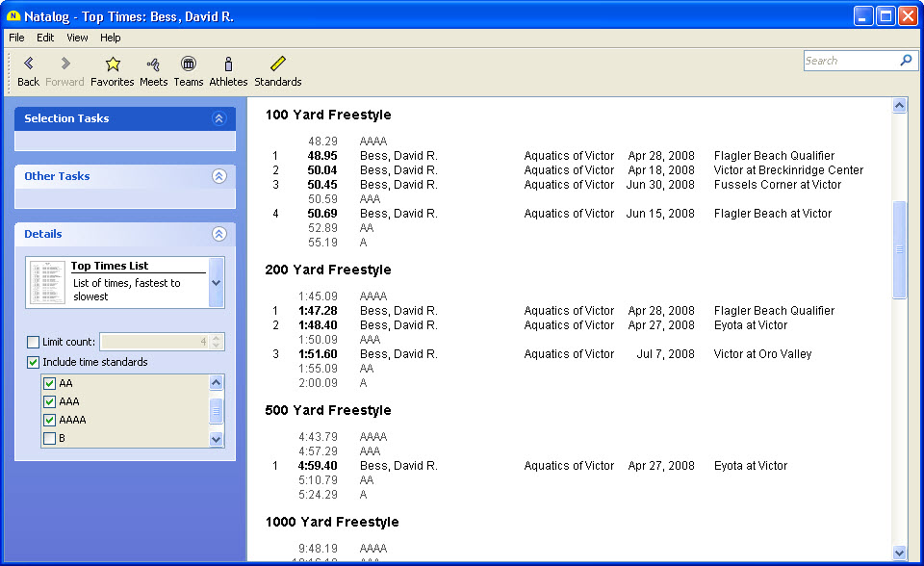
Task: Open Favorites with the star icon
Action: click(113, 64)
